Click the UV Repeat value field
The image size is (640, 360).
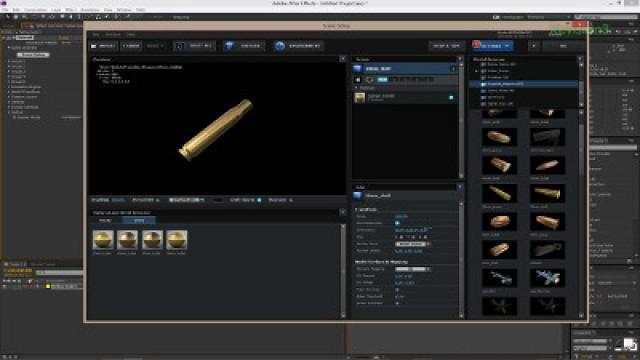tap(404, 276)
